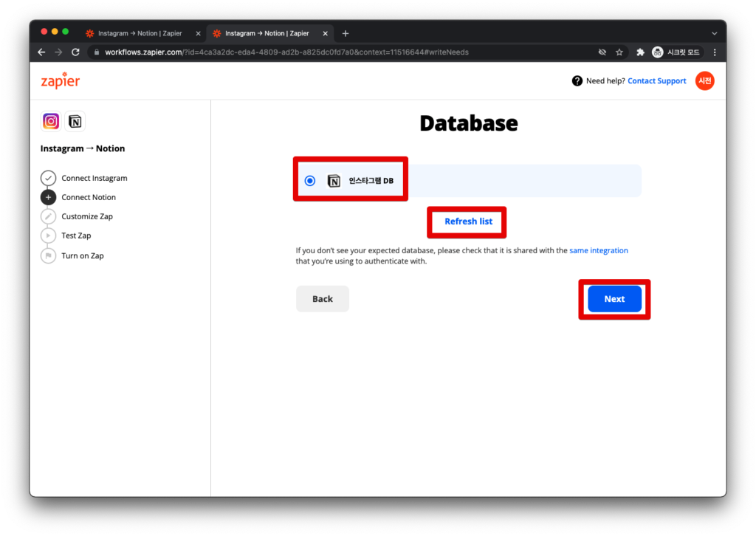
Task: Open the Contact Support link
Action: [x=656, y=81]
